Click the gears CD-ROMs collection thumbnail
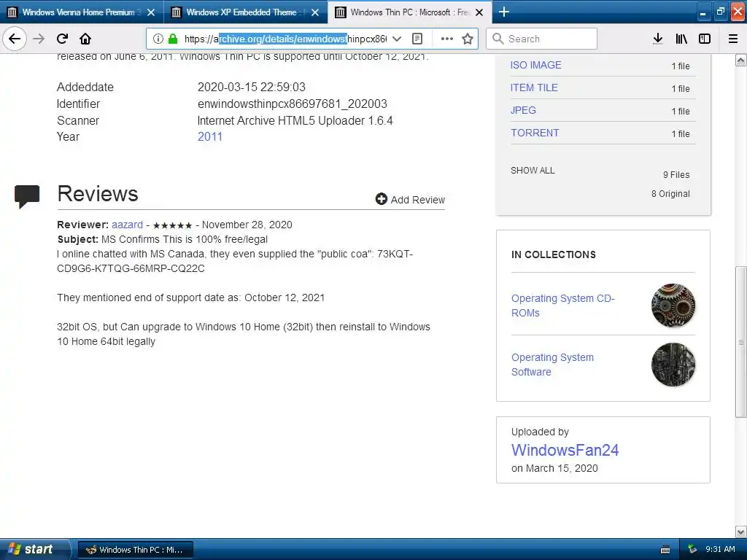This screenshot has height=560, width=747. 673,306
